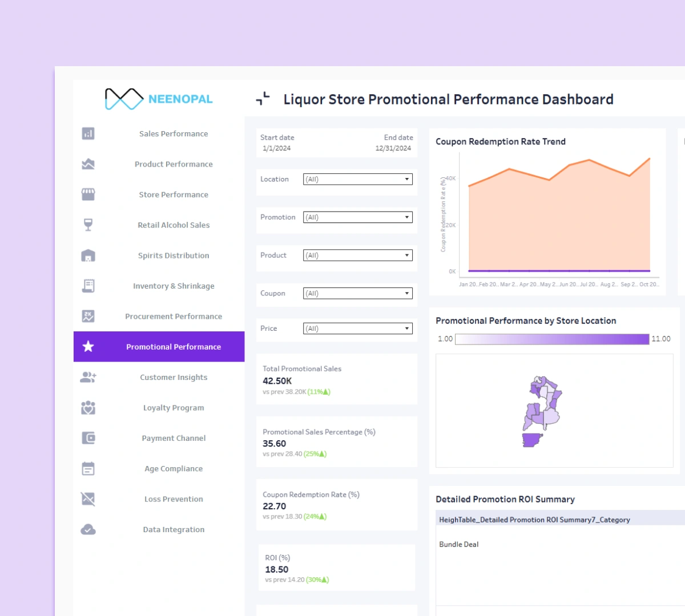Select the Bundle Deal row in ROI Summary

(x=458, y=544)
